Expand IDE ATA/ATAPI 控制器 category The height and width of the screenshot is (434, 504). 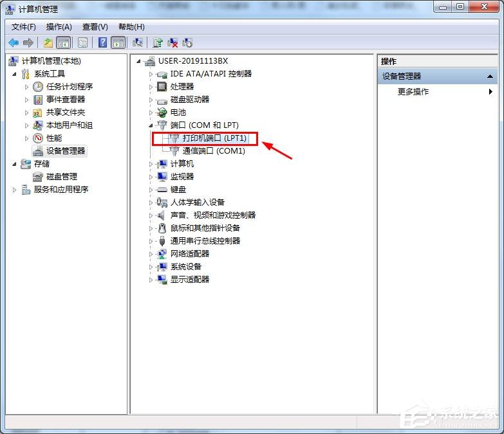pos(151,74)
